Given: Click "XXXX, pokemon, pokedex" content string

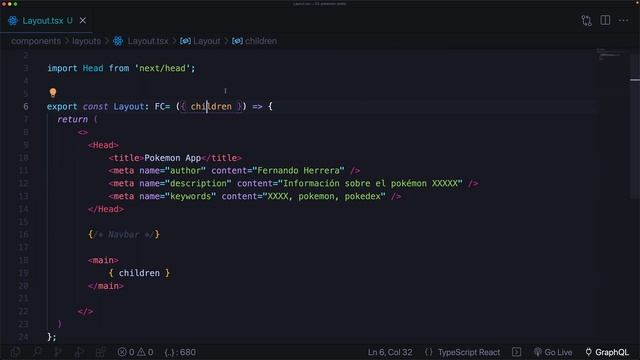Looking at the screenshot, I should [x=324, y=196].
